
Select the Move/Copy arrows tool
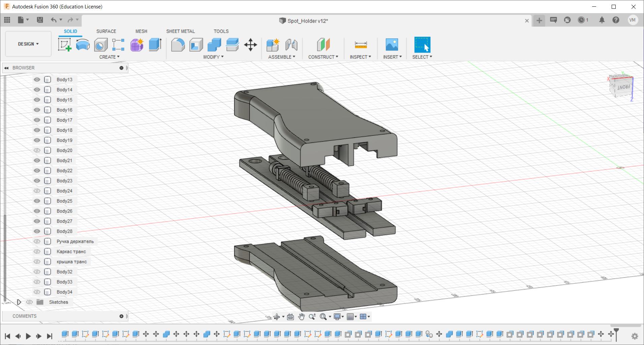tap(250, 44)
